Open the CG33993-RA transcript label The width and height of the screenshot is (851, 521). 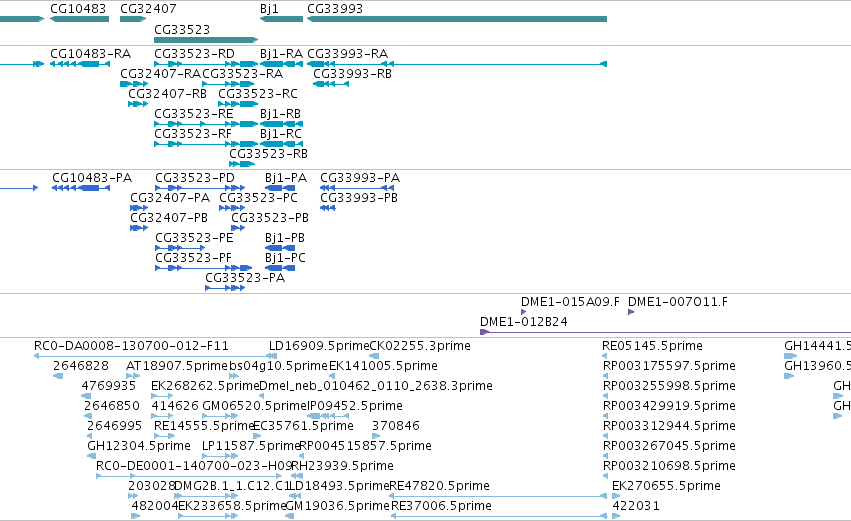[347, 54]
